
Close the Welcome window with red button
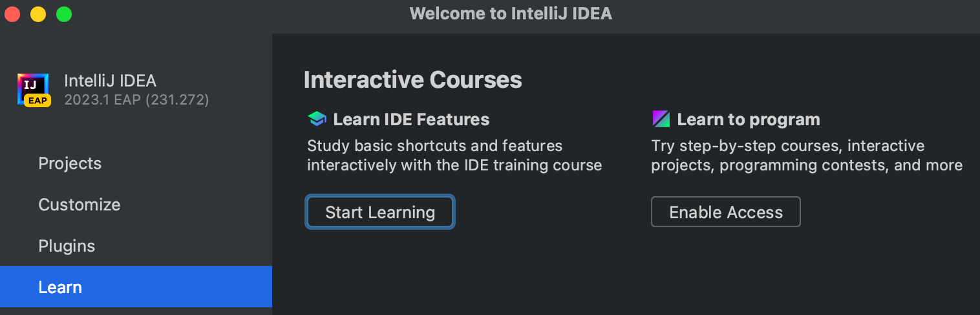click(x=12, y=14)
